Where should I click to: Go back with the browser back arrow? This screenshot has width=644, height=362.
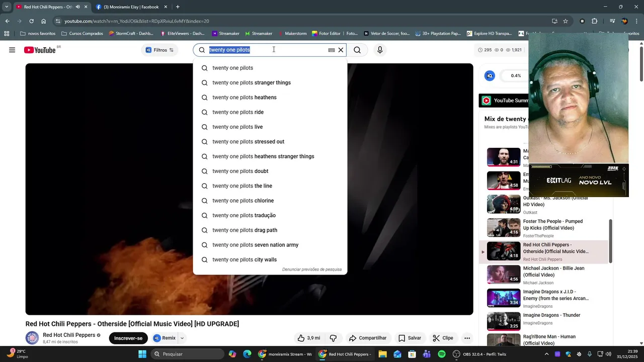coord(7,21)
